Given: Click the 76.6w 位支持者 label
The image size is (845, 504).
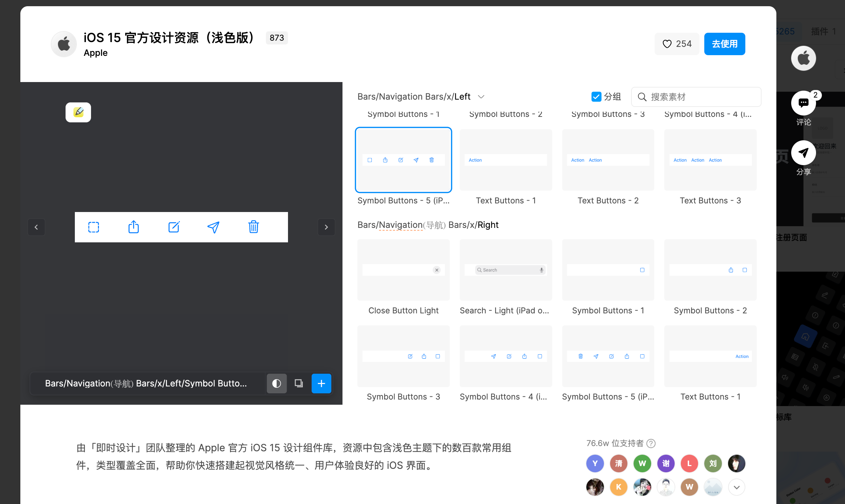Looking at the screenshot, I should [615, 443].
